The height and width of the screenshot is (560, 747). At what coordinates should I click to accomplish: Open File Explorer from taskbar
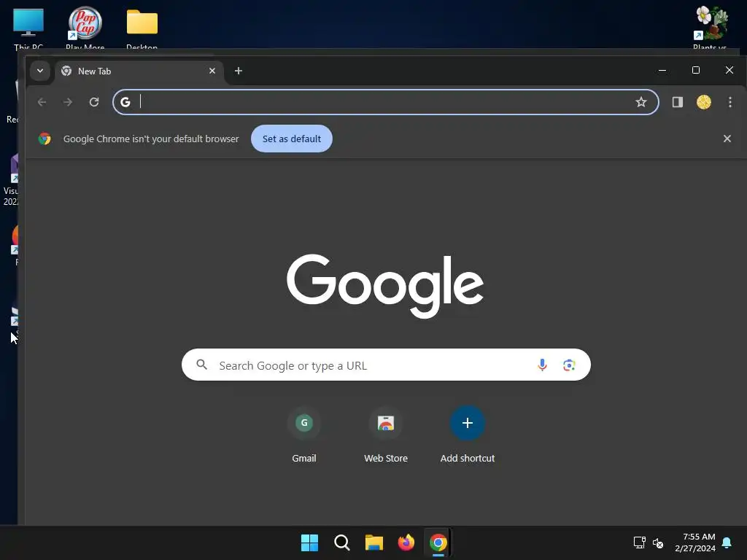pyautogui.click(x=374, y=542)
